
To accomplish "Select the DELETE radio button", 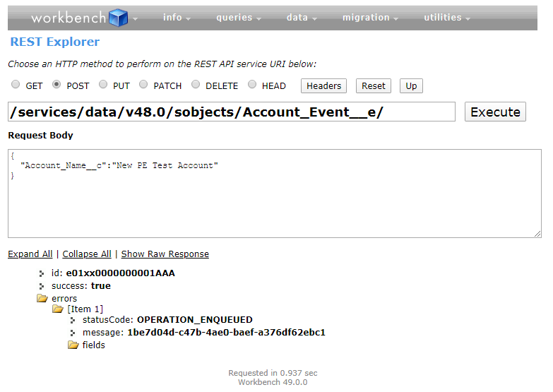I will pyautogui.click(x=196, y=84).
